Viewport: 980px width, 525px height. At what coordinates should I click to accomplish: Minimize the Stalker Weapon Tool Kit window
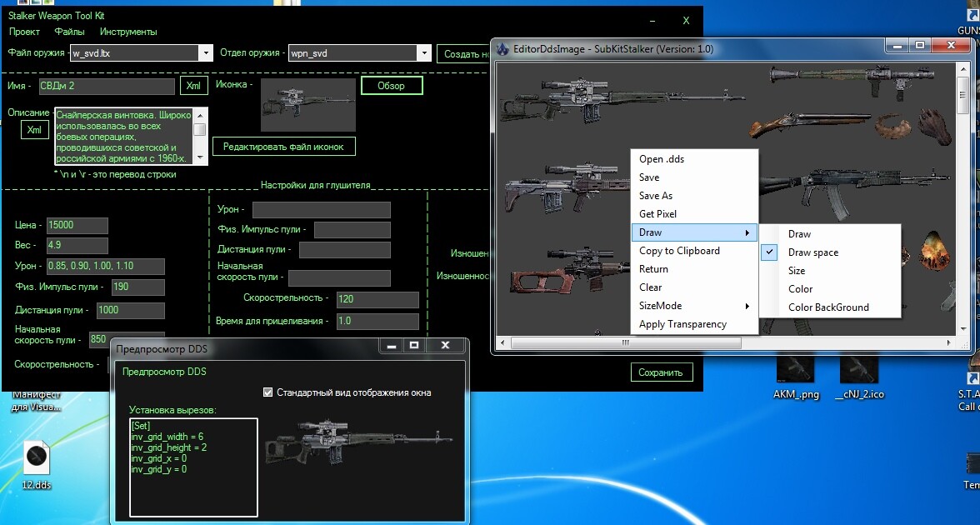pos(652,21)
